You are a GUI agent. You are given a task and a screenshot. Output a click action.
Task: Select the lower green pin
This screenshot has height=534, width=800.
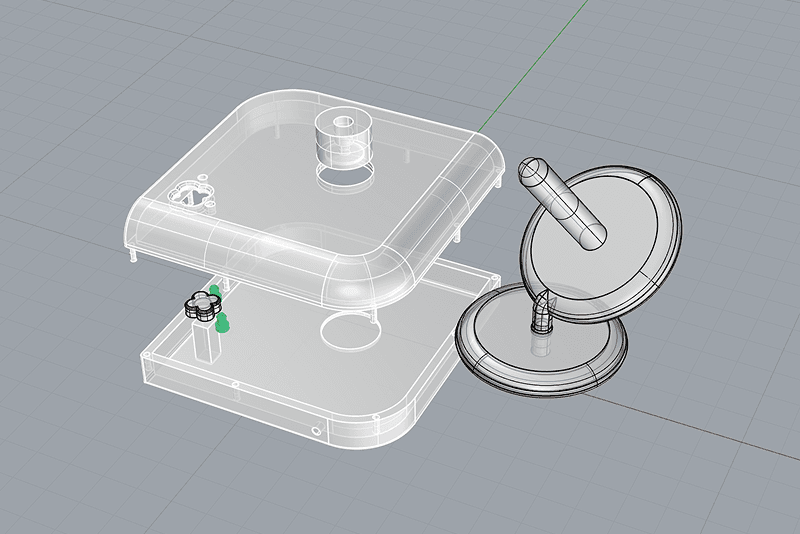point(222,323)
